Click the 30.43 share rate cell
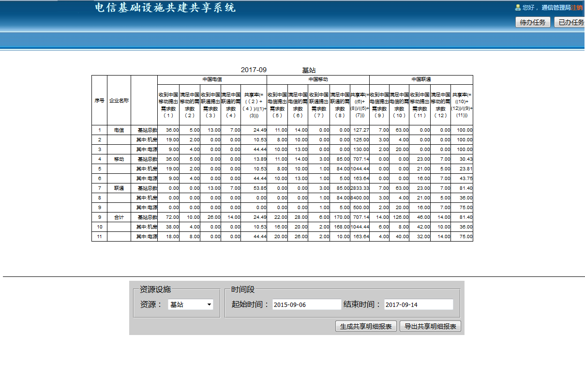Viewport: 585px width, 366px height. (x=462, y=159)
